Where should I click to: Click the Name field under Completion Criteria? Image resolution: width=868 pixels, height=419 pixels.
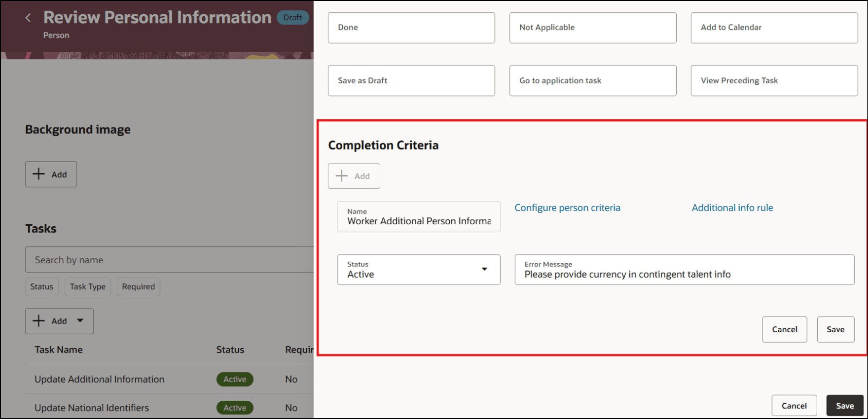[x=419, y=216]
